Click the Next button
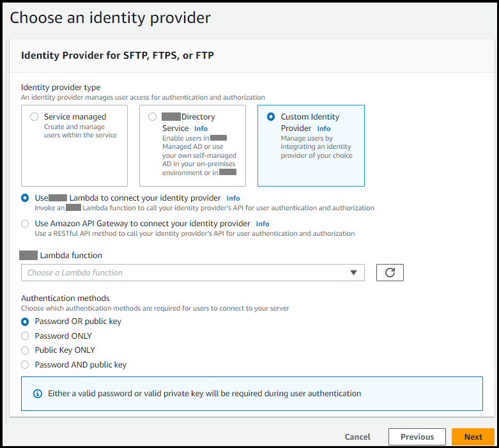This screenshot has width=499, height=448. 473,437
